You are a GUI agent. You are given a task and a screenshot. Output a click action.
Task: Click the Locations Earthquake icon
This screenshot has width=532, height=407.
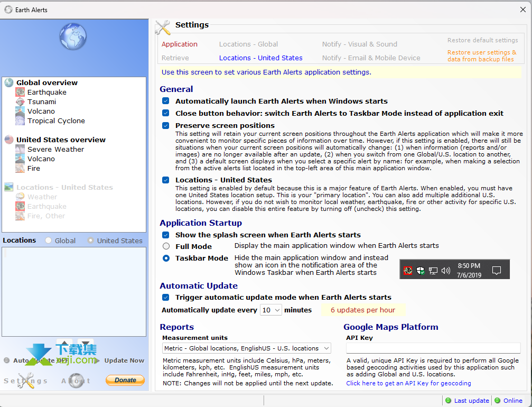[x=20, y=206]
